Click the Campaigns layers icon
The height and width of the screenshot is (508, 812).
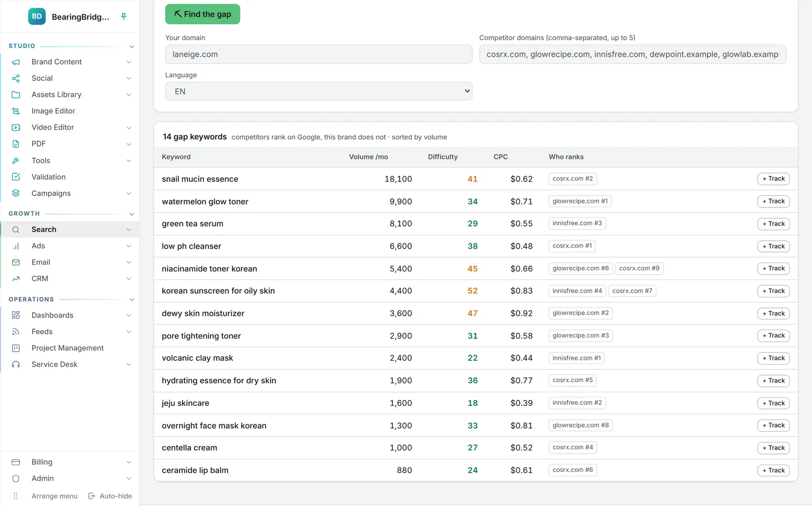click(16, 193)
